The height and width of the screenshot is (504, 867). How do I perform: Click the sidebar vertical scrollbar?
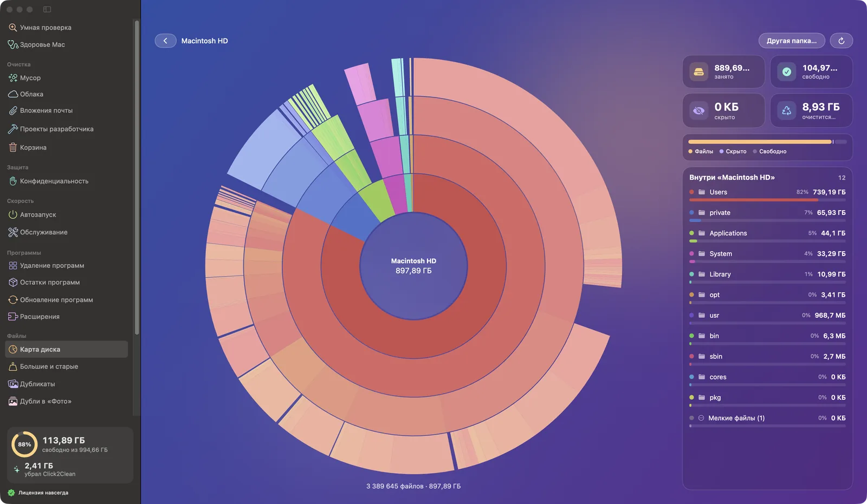click(x=137, y=178)
